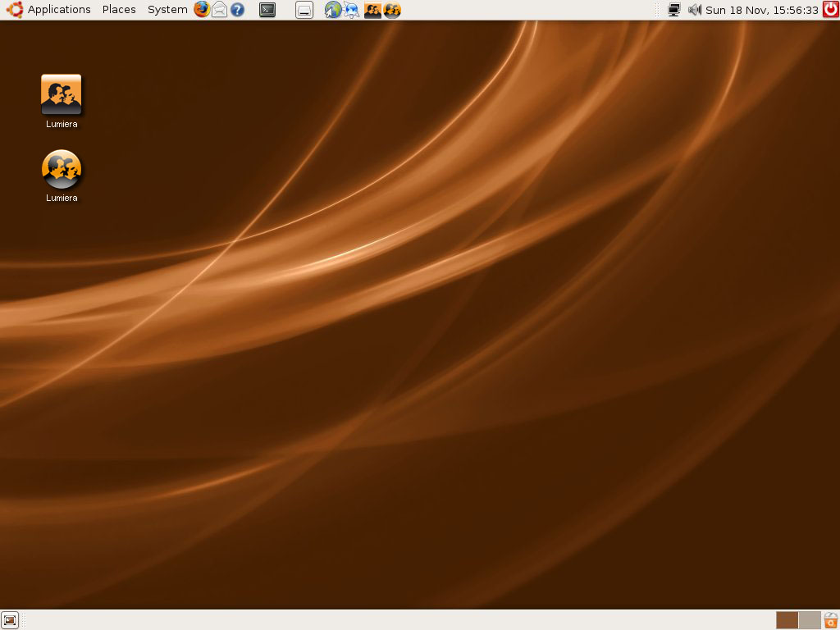The height and width of the screenshot is (630, 840).
Task: Click the globe with cursor panel icon
Action: (x=332, y=10)
